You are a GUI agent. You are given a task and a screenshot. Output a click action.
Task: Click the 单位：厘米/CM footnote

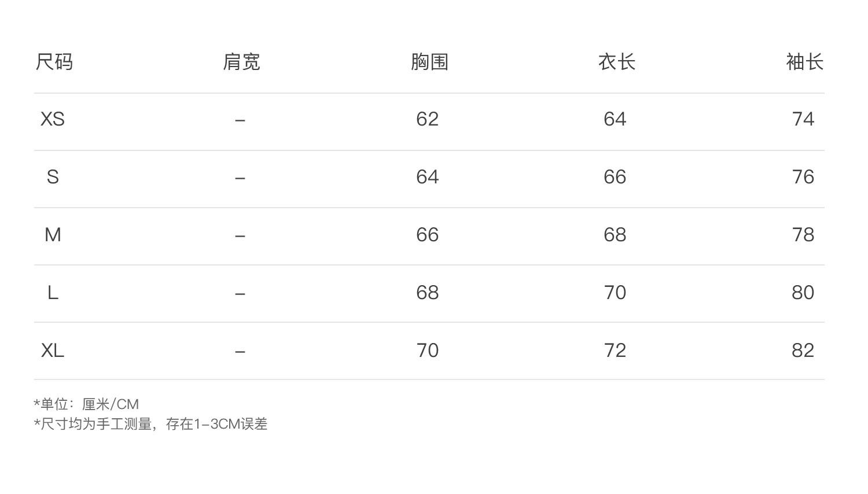(87, 404)
